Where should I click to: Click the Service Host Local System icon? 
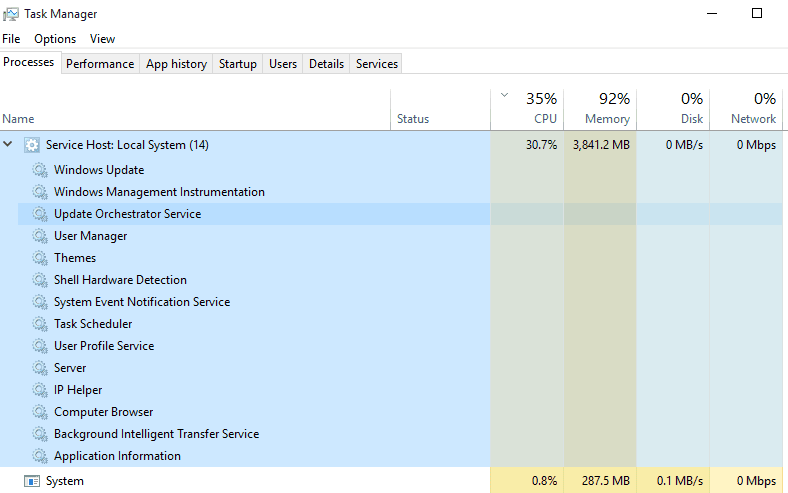click(32, 145)
